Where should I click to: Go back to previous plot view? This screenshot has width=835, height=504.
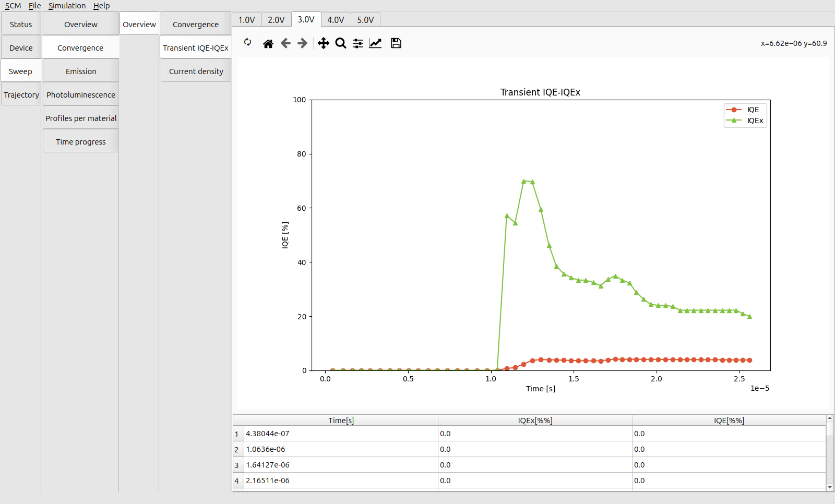[x=285, y=43]
